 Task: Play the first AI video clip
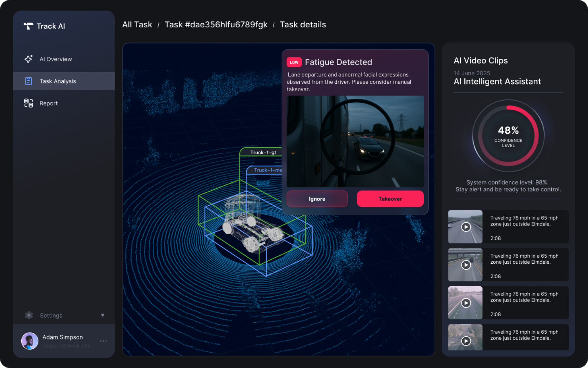coord(466,227)
